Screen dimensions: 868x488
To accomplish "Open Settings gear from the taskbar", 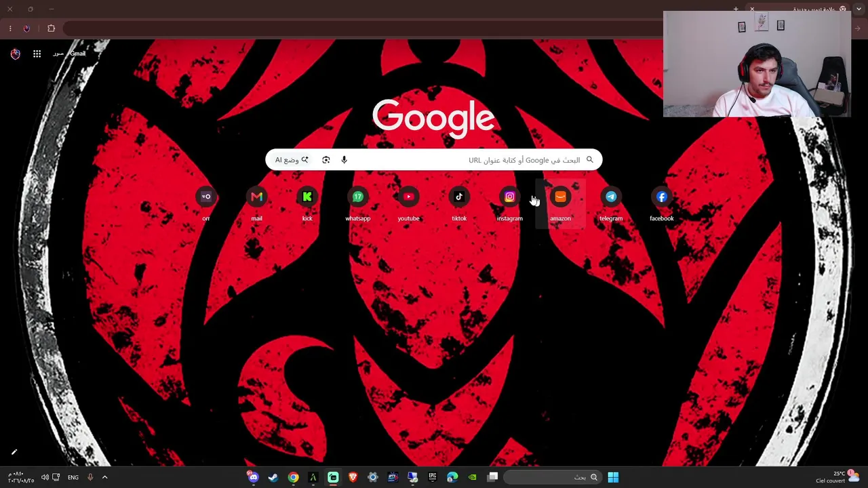I will [x=373, y=477].
